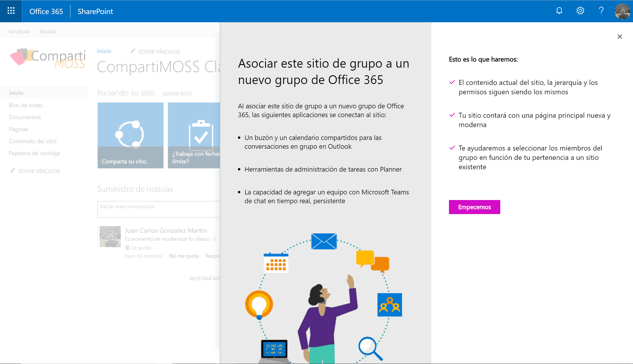Click the Le gusta smiley icon
633x364 pixels.
[x=127, y=247]
